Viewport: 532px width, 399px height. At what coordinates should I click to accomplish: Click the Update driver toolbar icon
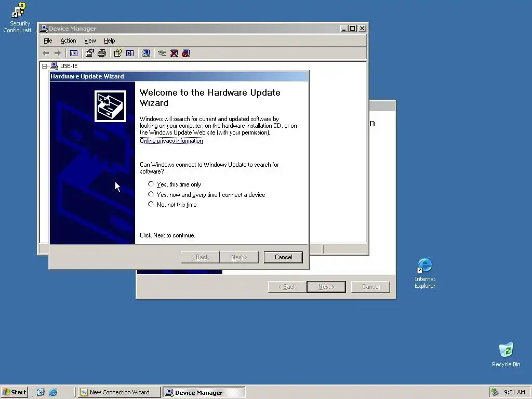[x=162, y=54]
